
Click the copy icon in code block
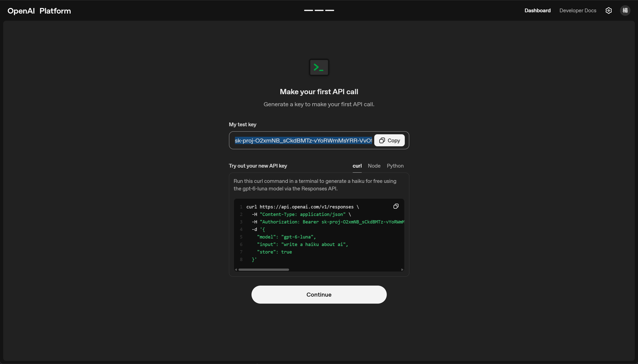point(396,206)
